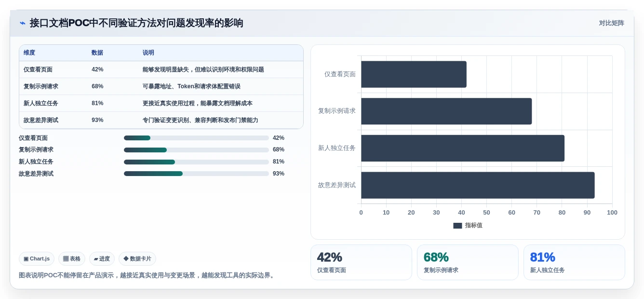
Task: Click the 故意差异测试 y-axis label in the chart
Action: [337, 185]
